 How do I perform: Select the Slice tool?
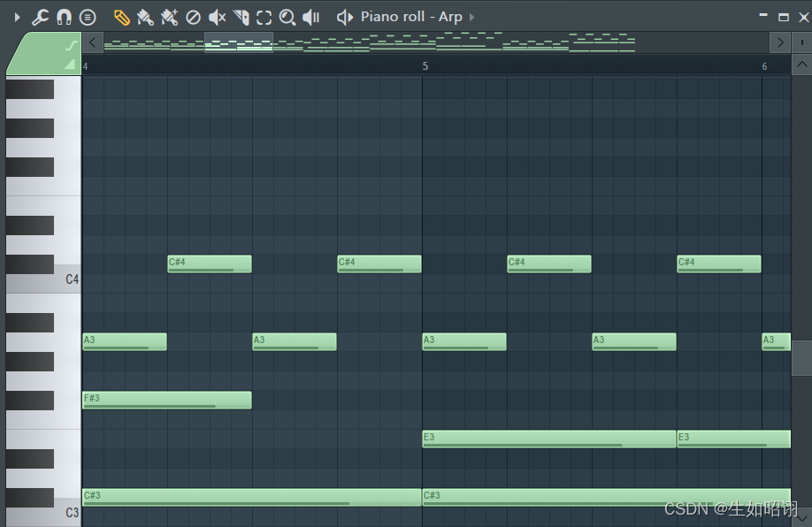(241, 17)
